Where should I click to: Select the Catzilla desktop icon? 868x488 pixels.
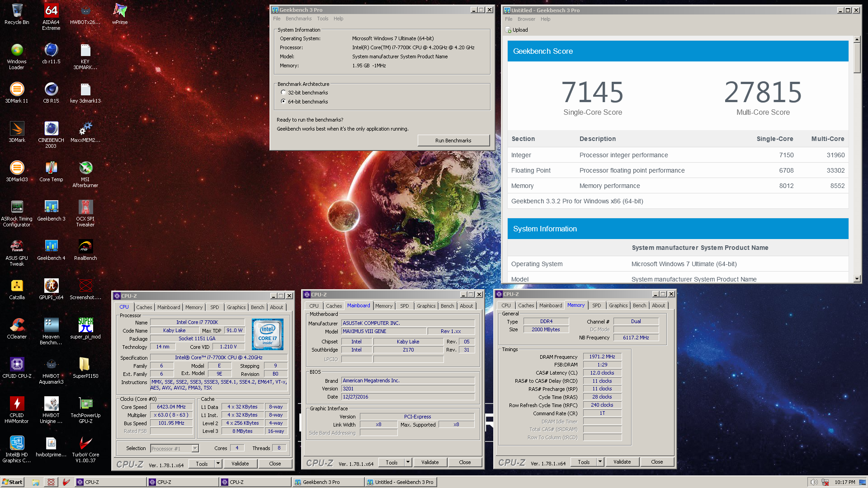click(17, 289)
